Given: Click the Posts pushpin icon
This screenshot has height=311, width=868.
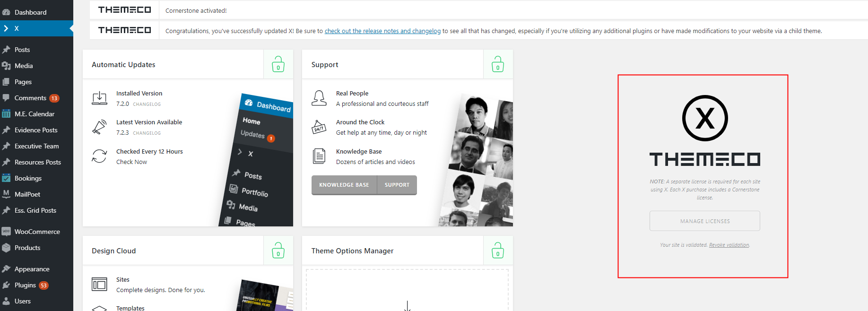Looking at the screenshot, I should coord(6,50).
